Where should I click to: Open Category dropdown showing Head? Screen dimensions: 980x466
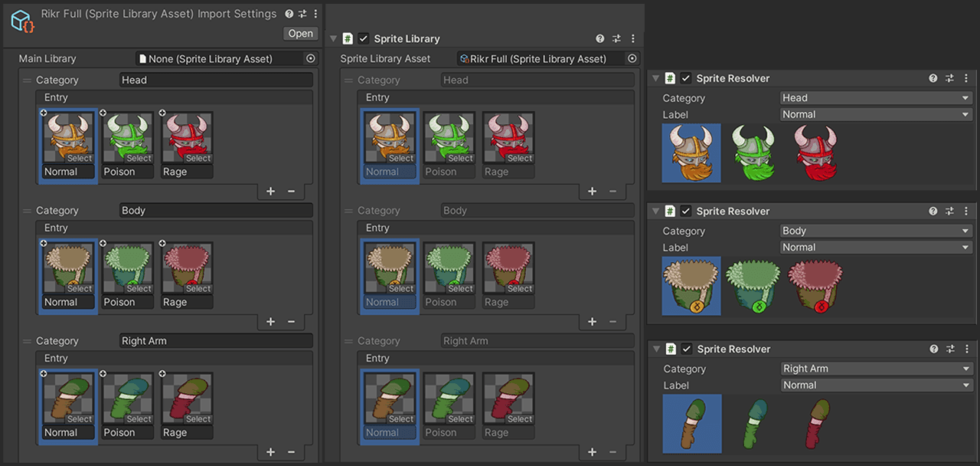point(876,98)
